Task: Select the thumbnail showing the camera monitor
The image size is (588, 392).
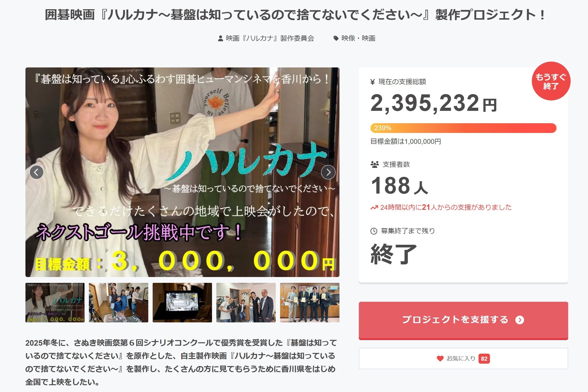Action: (x=182, y=302)
